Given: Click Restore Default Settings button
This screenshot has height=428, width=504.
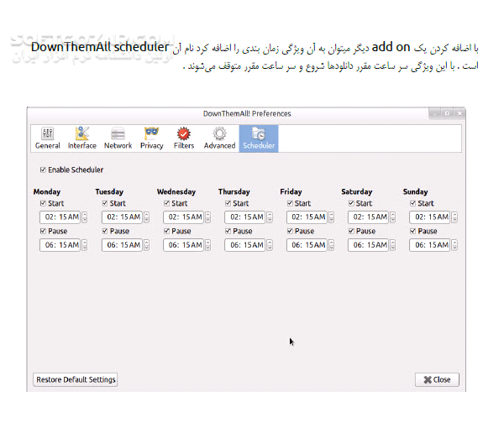Looking at the screenshot, I should [76, 379].
